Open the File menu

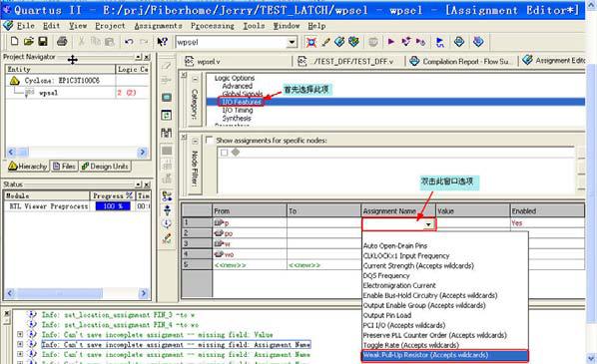25,26
